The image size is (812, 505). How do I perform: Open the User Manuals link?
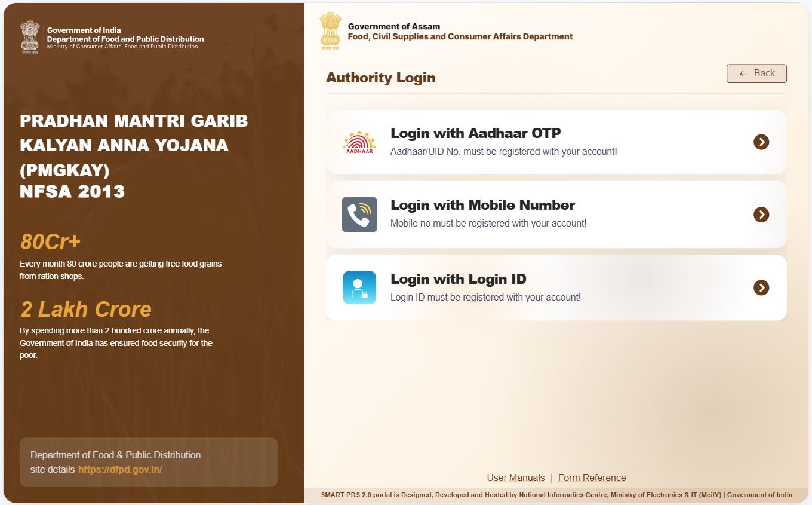coord(516,478)
